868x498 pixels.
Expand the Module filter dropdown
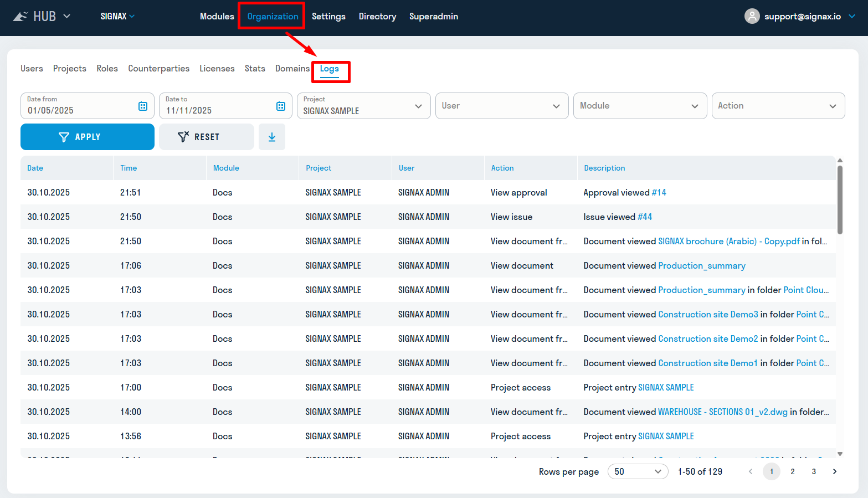tap(640, 106)
